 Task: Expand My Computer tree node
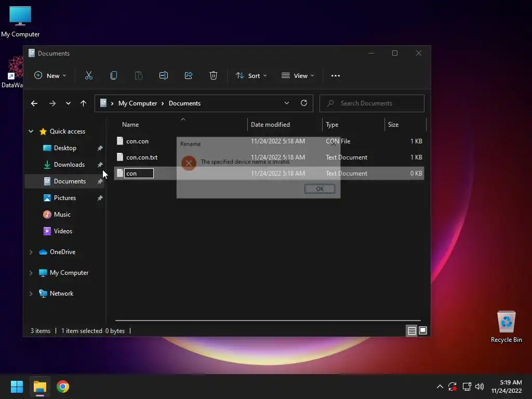tap(31, 272)
